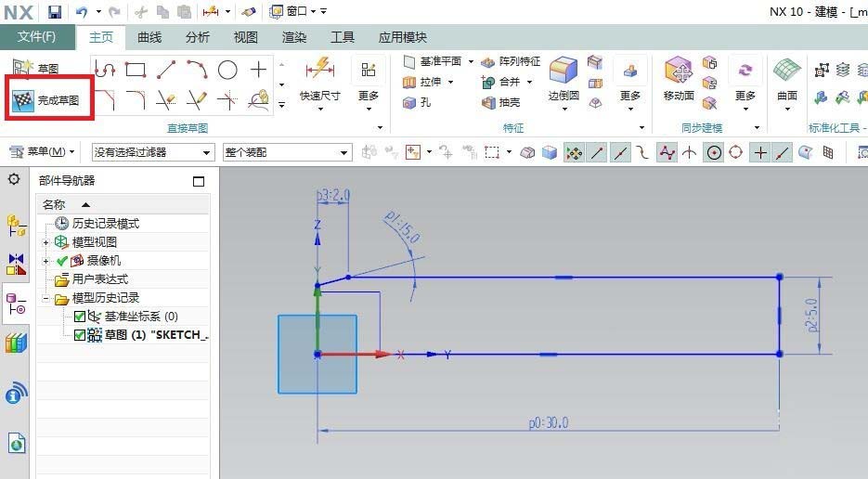Toggle the 草图 (1) SKETCH checkbox
The width and height of the screenshot is (868, 479).
click(80, 335)
